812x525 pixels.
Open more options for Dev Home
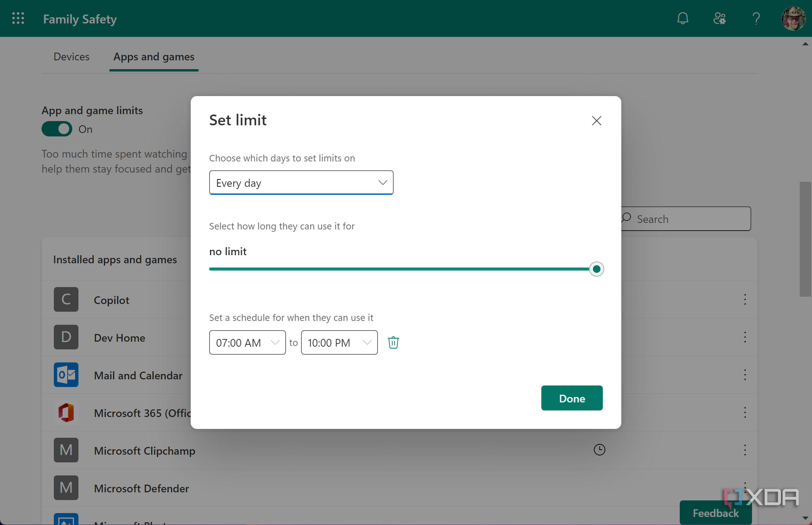click(x=745, y=337)
